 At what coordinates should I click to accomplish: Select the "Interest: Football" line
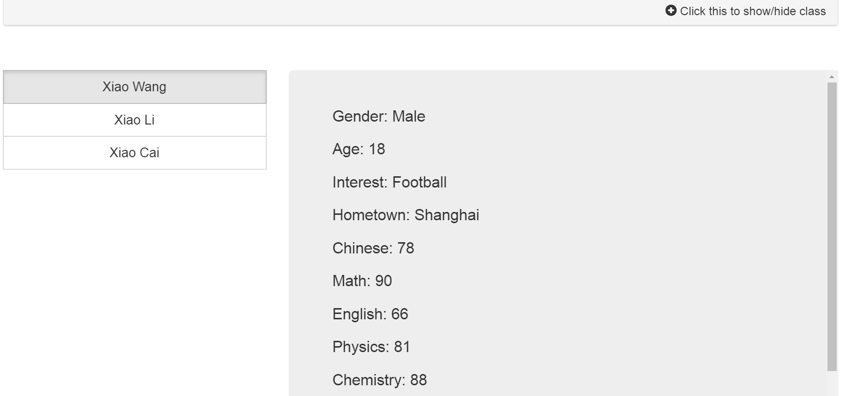[389, 182]
